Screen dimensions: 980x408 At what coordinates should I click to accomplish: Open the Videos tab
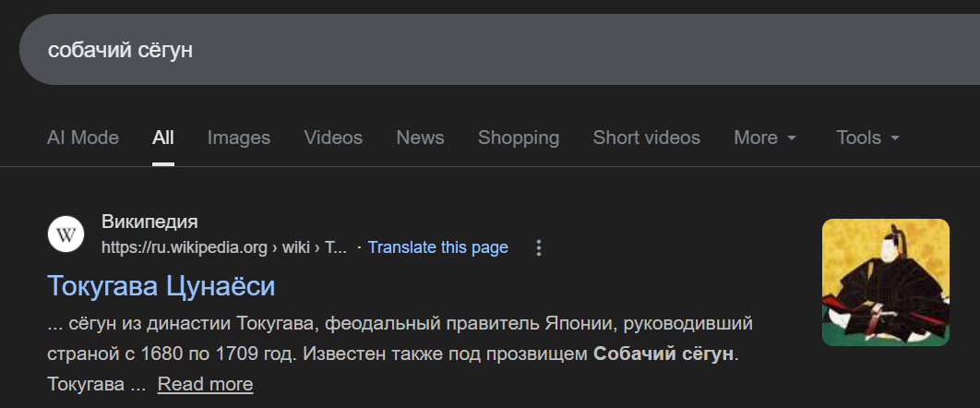click(333, 138)
